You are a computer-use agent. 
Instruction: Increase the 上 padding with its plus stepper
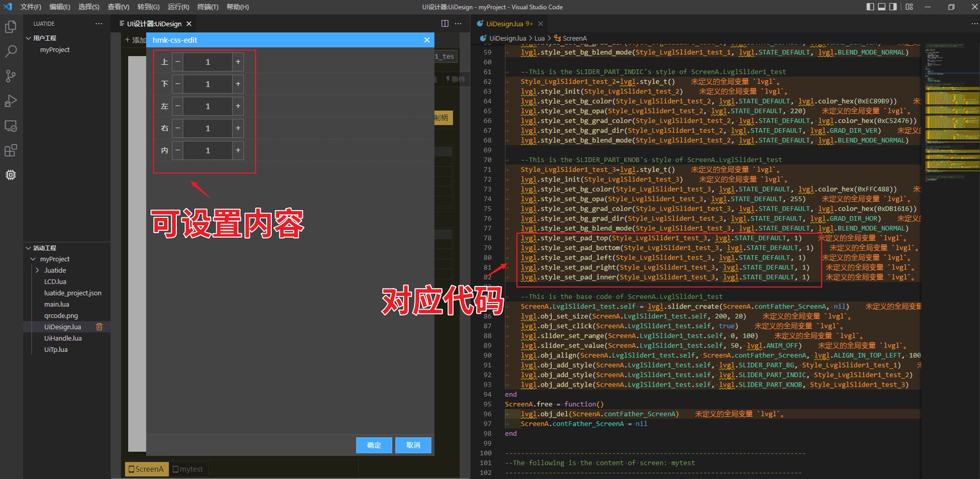coord(238,62)
